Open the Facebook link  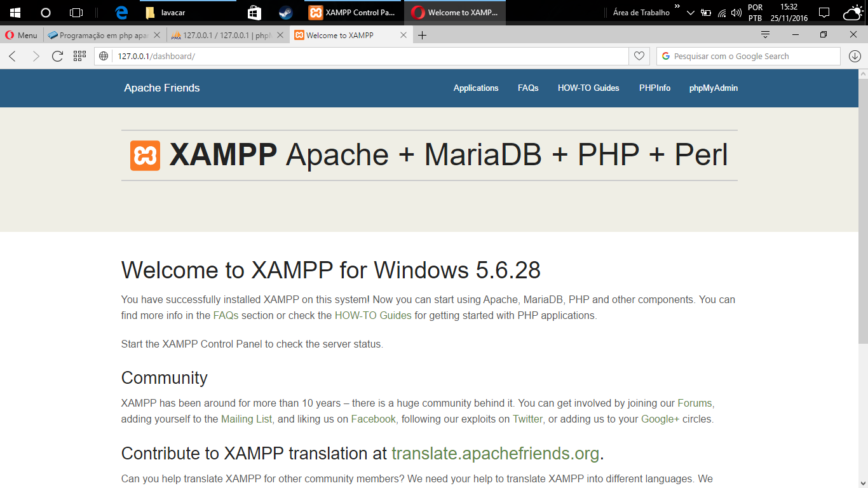coord(374,419)
